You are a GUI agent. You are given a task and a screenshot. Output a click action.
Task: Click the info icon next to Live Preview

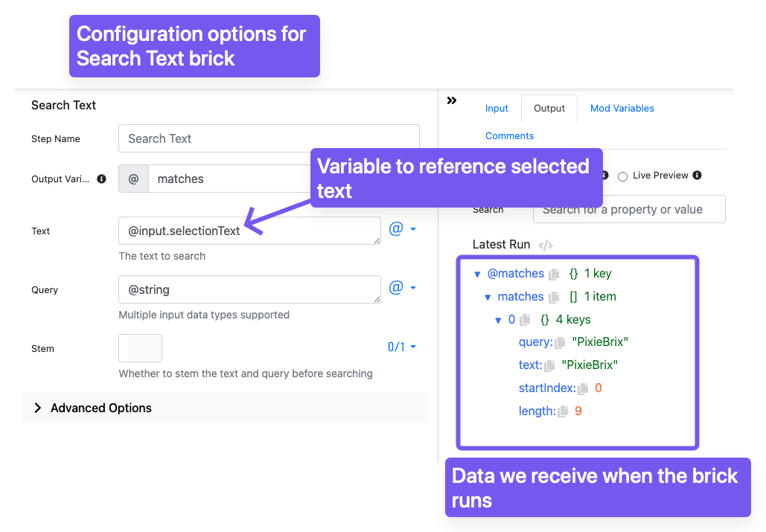click(697, 175)
